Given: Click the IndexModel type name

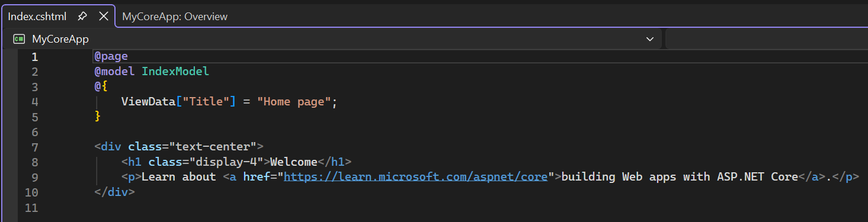Looking at the screenshot, I should point(175,72).
